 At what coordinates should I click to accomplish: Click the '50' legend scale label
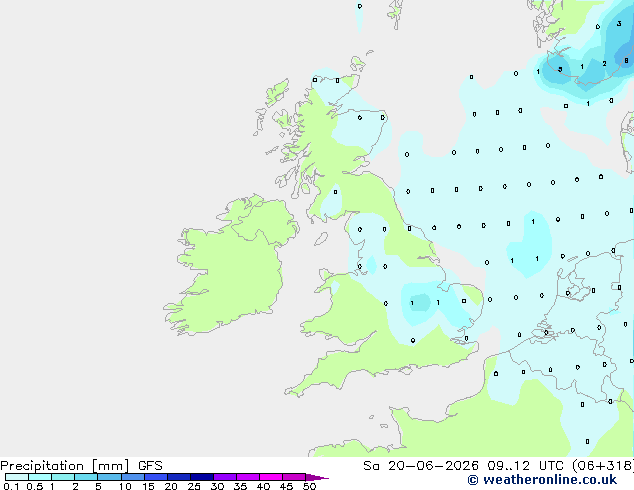(x=309, y=486)
